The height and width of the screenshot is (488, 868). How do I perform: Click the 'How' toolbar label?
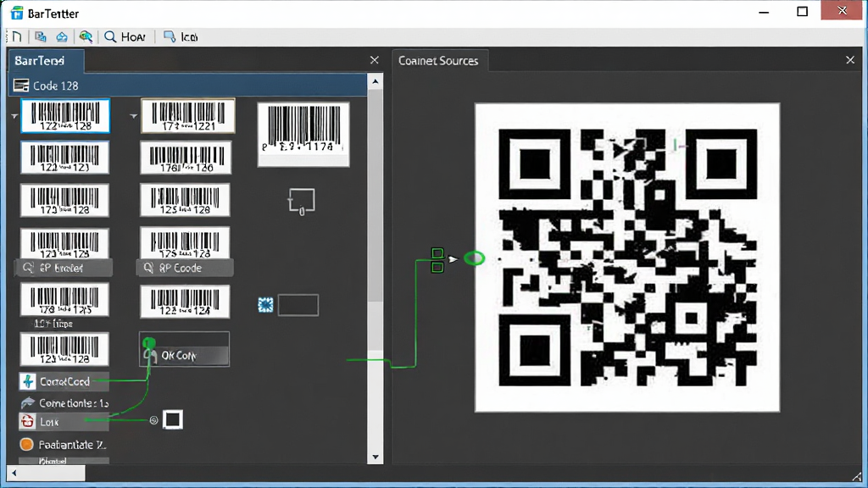pyautogui.click(x=133, y=36)
